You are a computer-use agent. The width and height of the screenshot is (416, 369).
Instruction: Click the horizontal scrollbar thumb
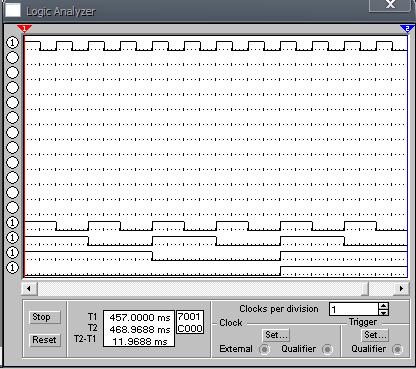point(365,288)
